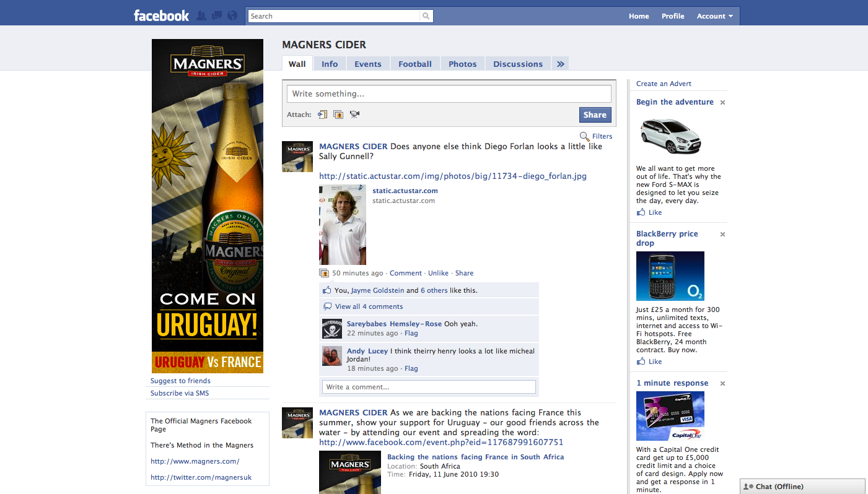This screenshot has width=868, height=494.
Task: Click the BlackBerry O2 advert image
Action: pyautogui.click(x=670, y=276)
